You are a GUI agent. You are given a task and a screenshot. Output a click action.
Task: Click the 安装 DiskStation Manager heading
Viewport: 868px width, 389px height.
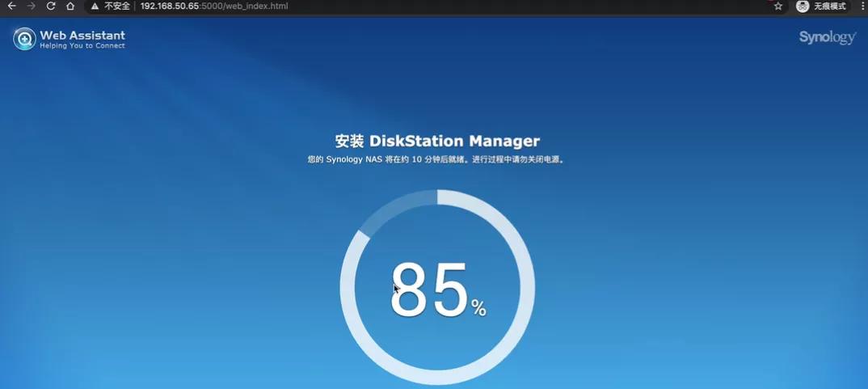click(x=436, y=141)
